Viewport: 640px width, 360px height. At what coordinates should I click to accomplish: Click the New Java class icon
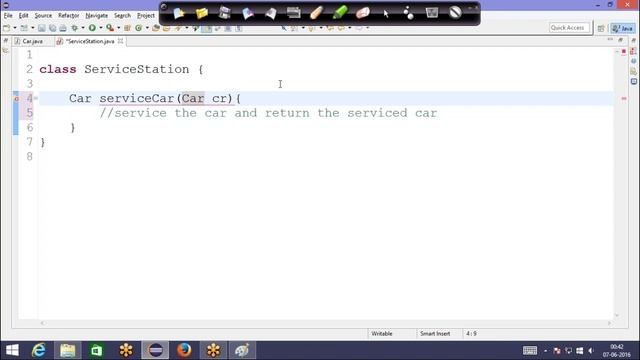[139, 28]
